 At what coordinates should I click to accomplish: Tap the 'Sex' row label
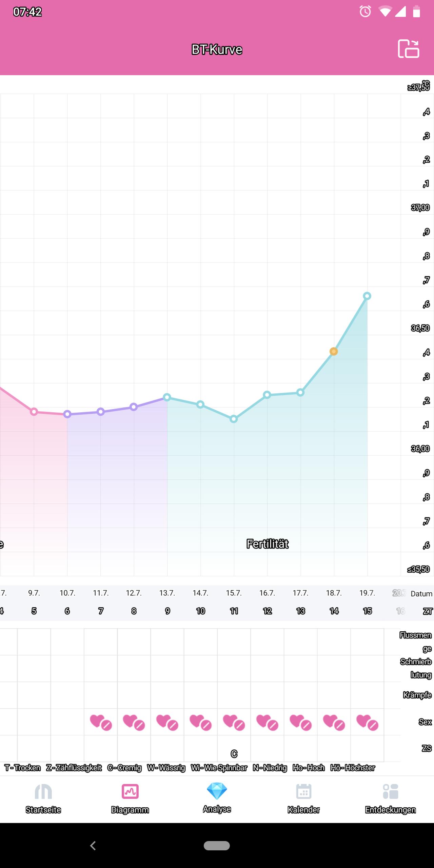tap(425, 722)
